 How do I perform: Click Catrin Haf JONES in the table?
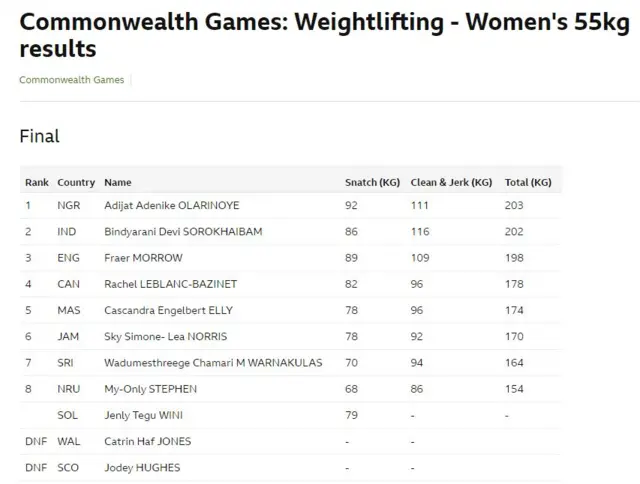coord(148,441)
